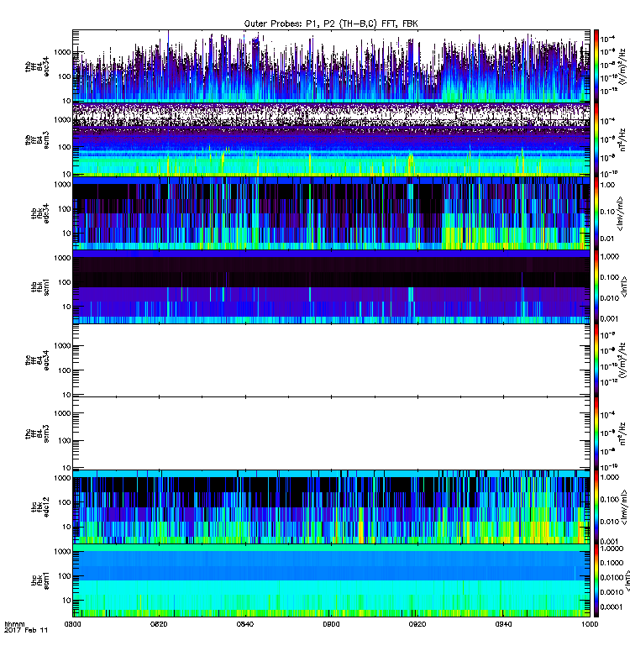
Task: Click the thc fbk scm1 panel axis label
Action: (40, 580)
